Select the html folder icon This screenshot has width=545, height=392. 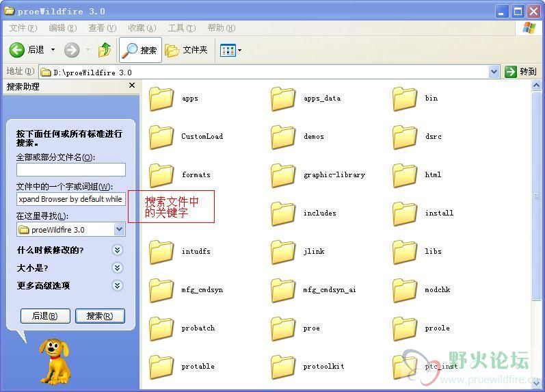tap(405, 175)
